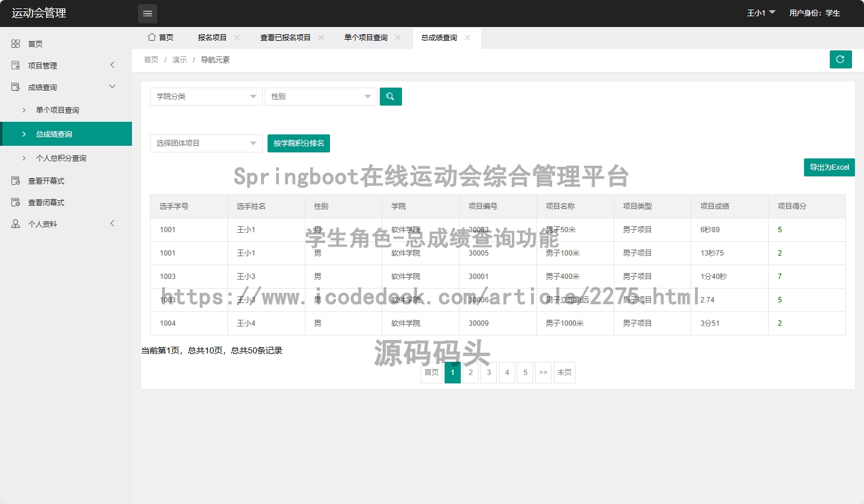Image resolution: width=864 pixels, height=504 pixels.
Task: Click the 运动会管理 title logo
Action: pos(39,13)
